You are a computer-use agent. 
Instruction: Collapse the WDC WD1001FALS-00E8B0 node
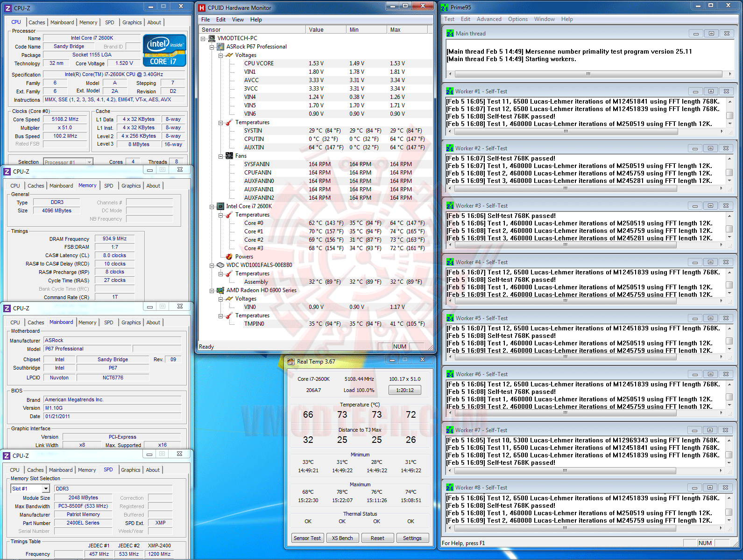coord(212,266)
